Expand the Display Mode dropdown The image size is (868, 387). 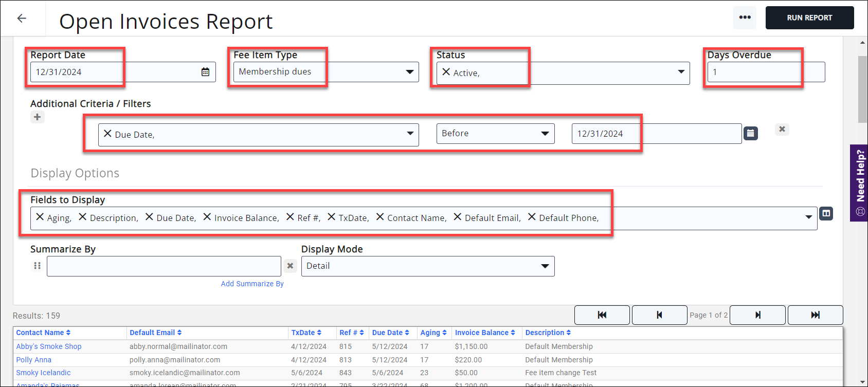545,266
